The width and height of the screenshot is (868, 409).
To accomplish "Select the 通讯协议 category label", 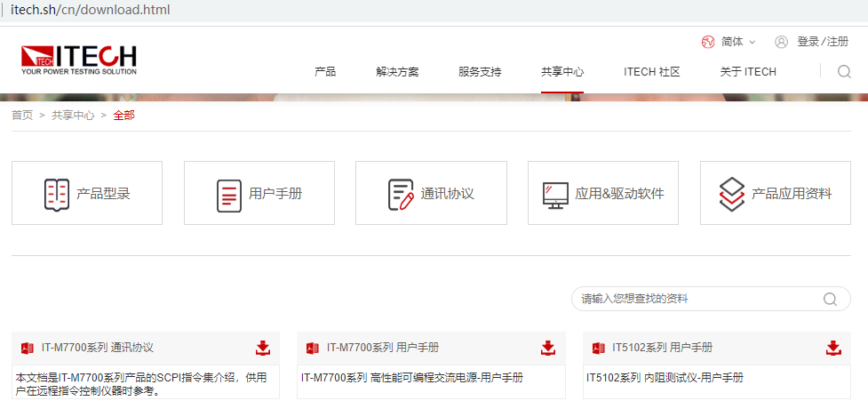I will click(447, 194).
